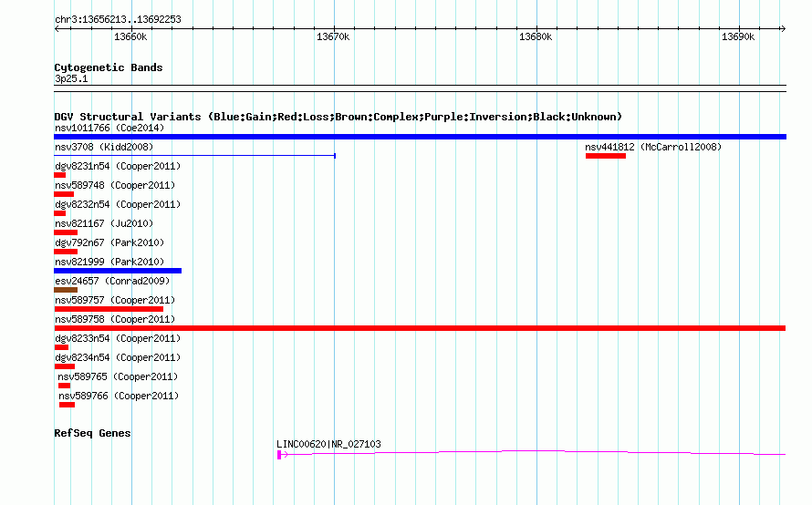
Task: Click the left arrow of the ruler
Action: (57, 29)
